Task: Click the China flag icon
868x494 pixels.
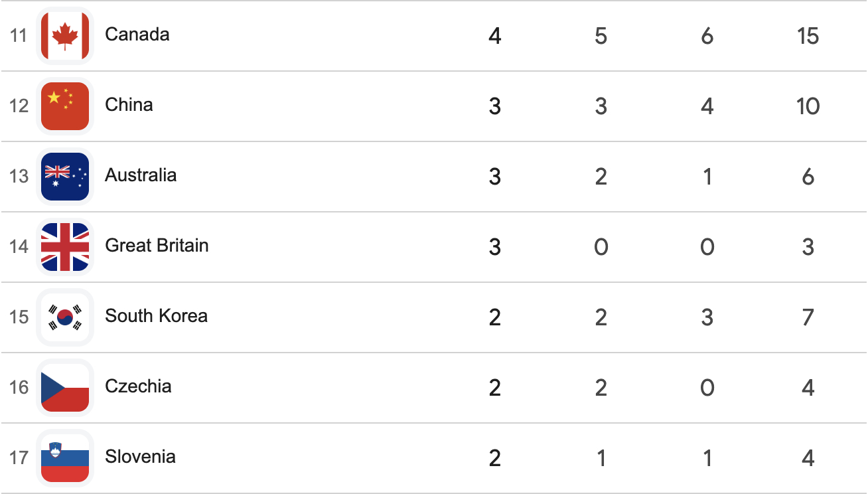Action: click(65, 106)
